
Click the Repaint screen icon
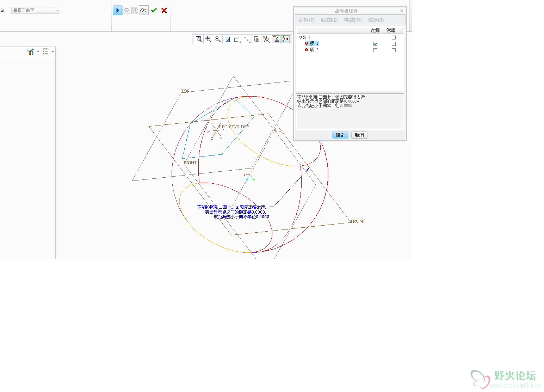[227, 39]
